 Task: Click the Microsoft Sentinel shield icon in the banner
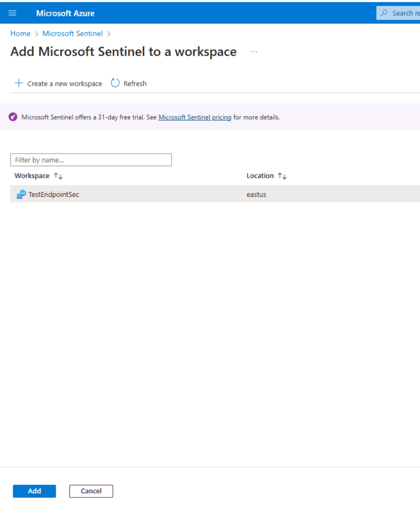click(x=13, y=117)
